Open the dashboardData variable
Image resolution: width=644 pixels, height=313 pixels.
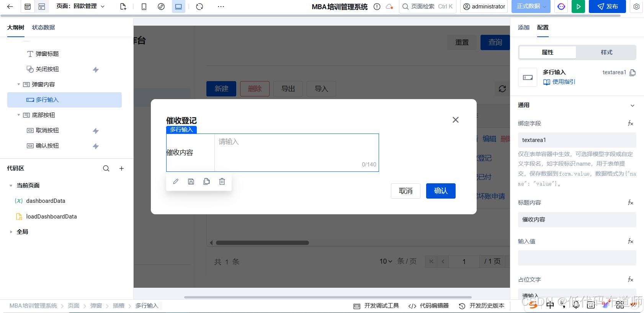[46, 201]
